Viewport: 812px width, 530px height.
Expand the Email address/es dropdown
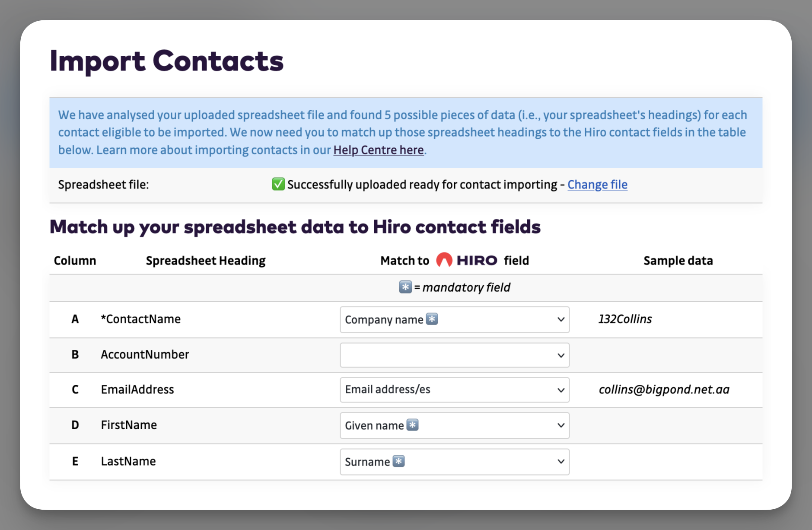(454, 390)
